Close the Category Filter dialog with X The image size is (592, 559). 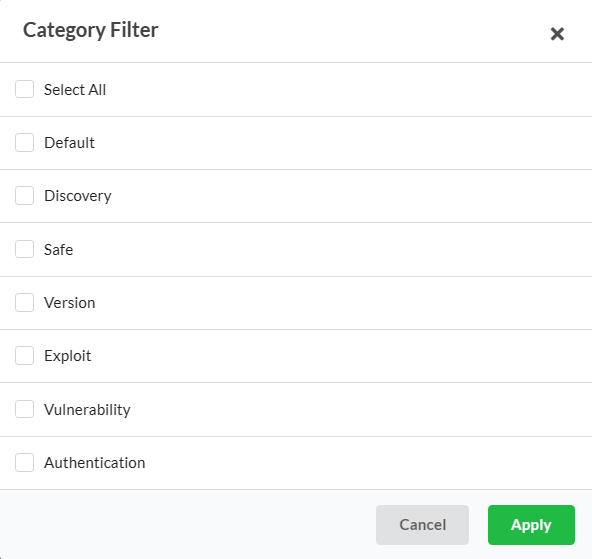557,34
